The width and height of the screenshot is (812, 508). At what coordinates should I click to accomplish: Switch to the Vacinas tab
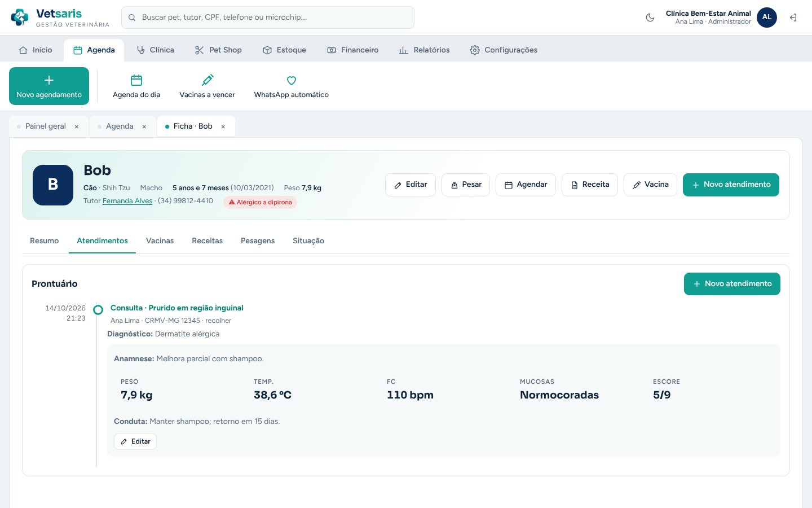160,240
